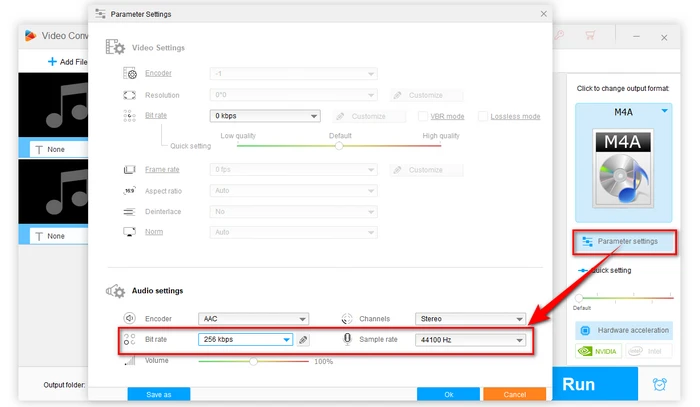Click the audio encoder speaker icon
This screenshot has height=407, width=700.
pyautogui.click(x=129, y=318)
